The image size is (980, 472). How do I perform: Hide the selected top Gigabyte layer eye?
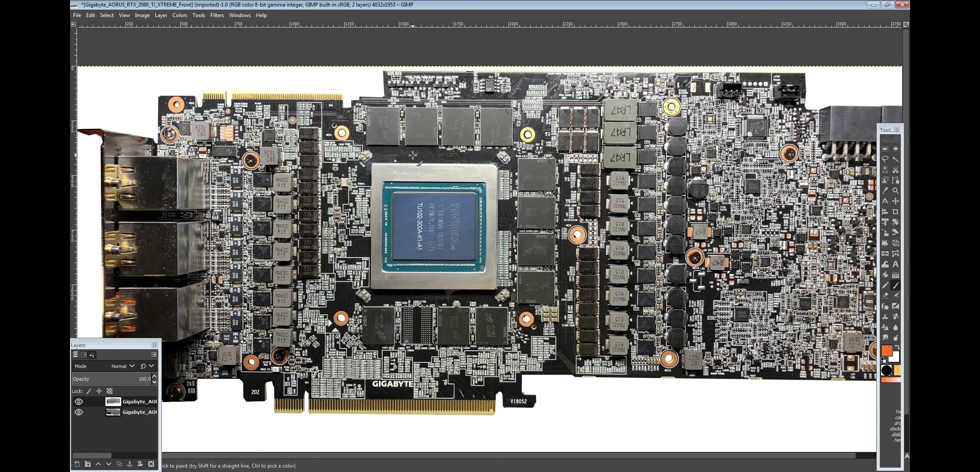pos(79,402)
